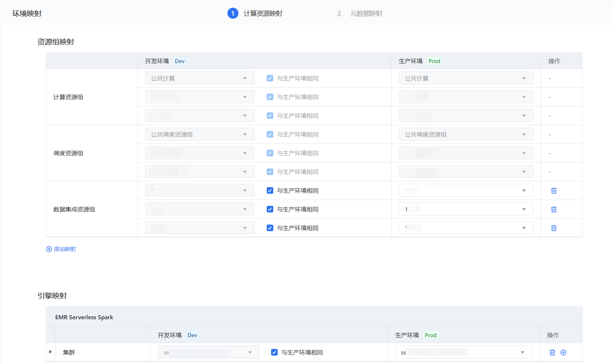This screenshot has height=364, width=613.
Task: Expand the 集群 row triangle
Action: 50,352
